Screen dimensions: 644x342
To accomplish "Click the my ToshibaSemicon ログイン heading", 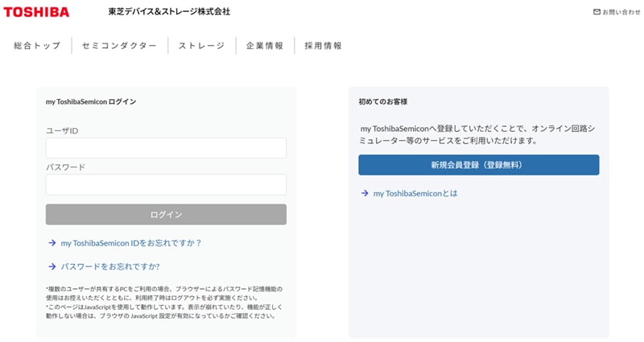I will click(91, 102).
